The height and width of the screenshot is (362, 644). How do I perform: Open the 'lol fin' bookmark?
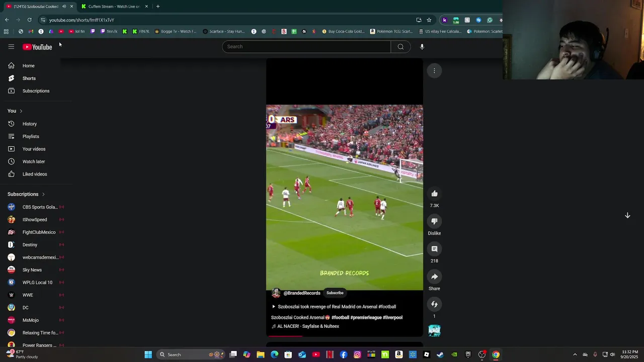76,31
